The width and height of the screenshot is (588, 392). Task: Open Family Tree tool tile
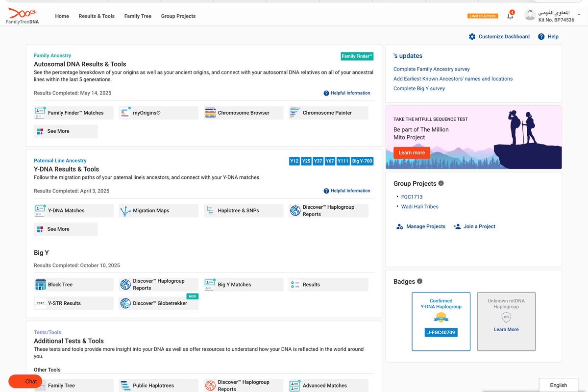click(x=73, y=386)
